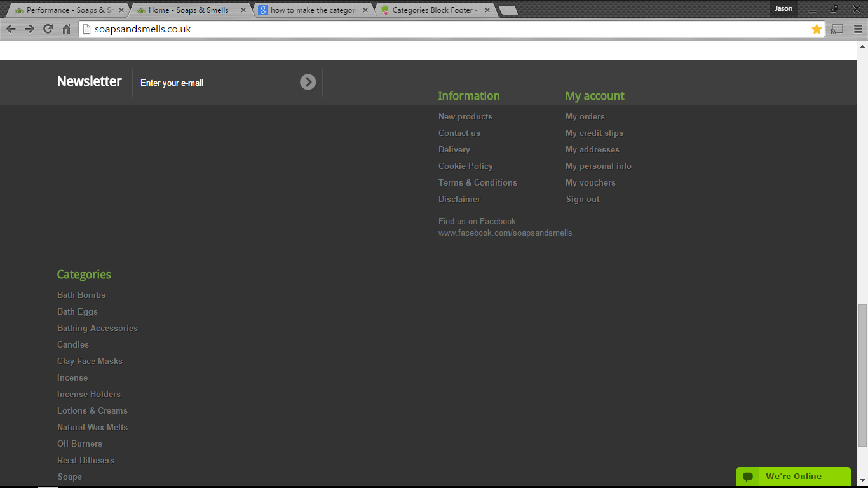Open the Disclaimer link
This screenshot has height=488, width=868.
coord(459,199)
